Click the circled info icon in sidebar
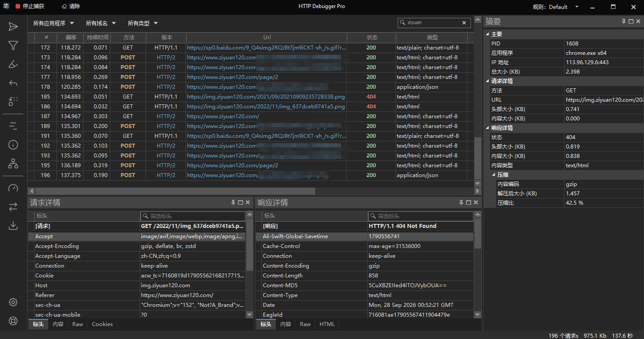 [x=13, y=145]
